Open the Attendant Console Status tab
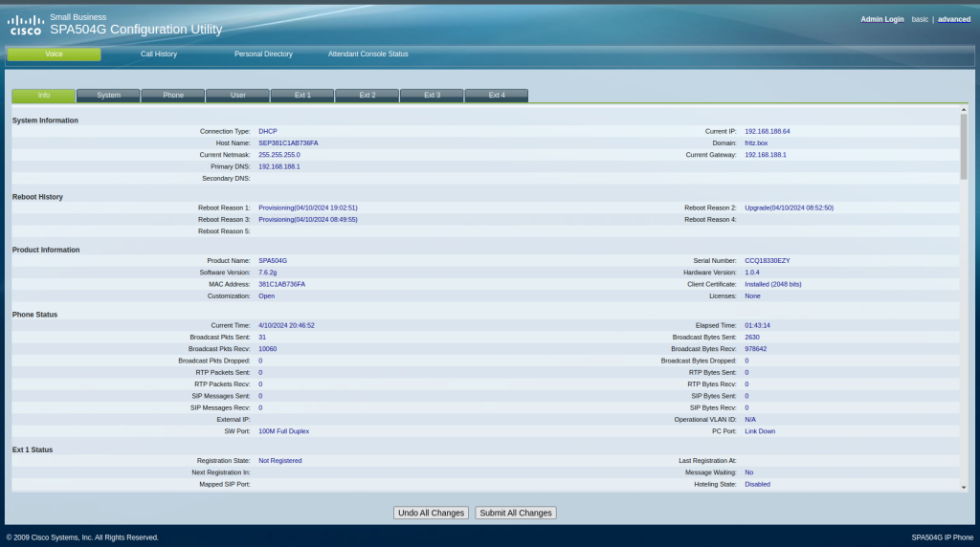The image size is (980, 547). (x=368, y=55)
